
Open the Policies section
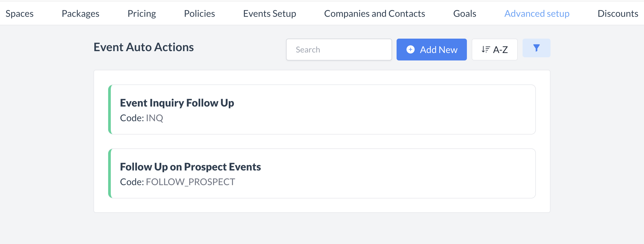[199, 13]
